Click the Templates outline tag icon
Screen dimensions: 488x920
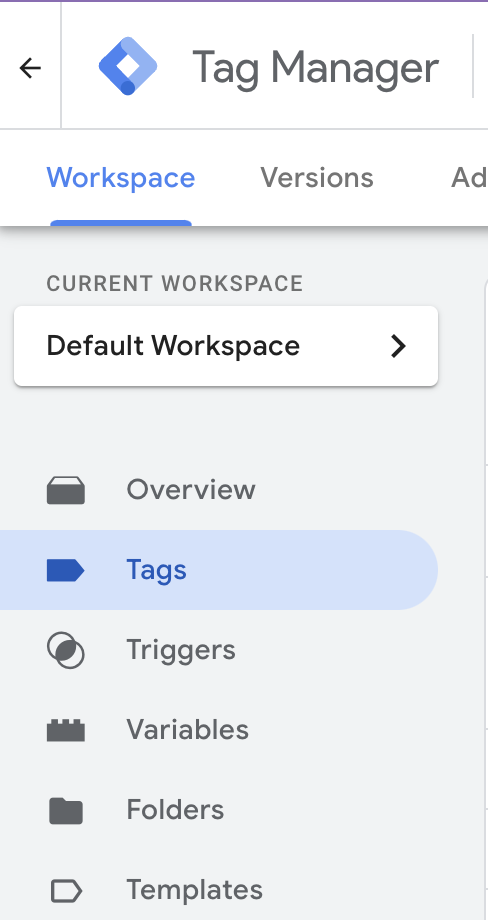66,891
